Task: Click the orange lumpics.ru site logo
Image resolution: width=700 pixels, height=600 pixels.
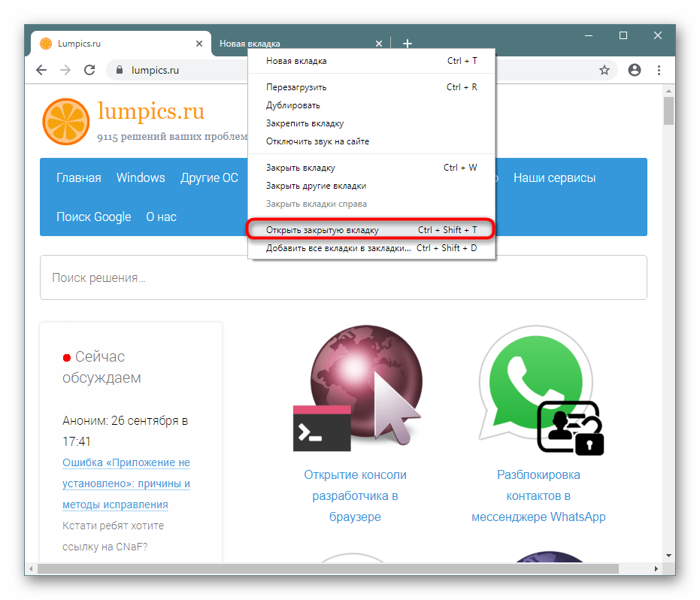Action: tap(65, 122)
